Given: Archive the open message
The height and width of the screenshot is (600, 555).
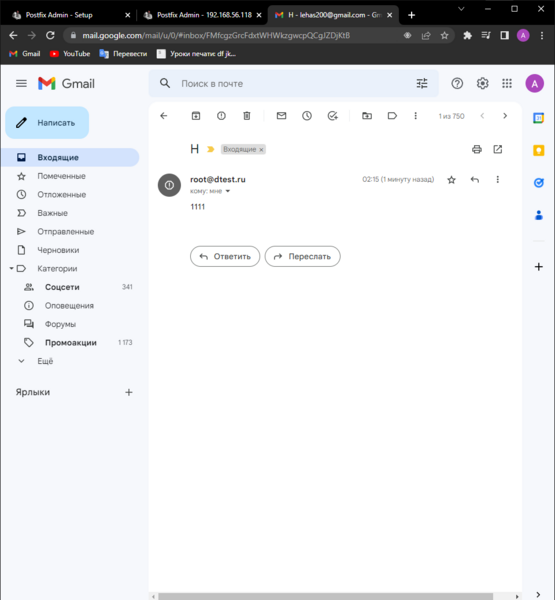Looking at the screenshot, I should [x=196, y=116].
